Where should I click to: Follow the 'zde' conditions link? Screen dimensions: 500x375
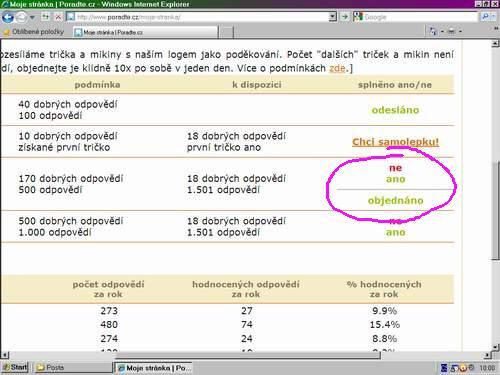point(337,68)
